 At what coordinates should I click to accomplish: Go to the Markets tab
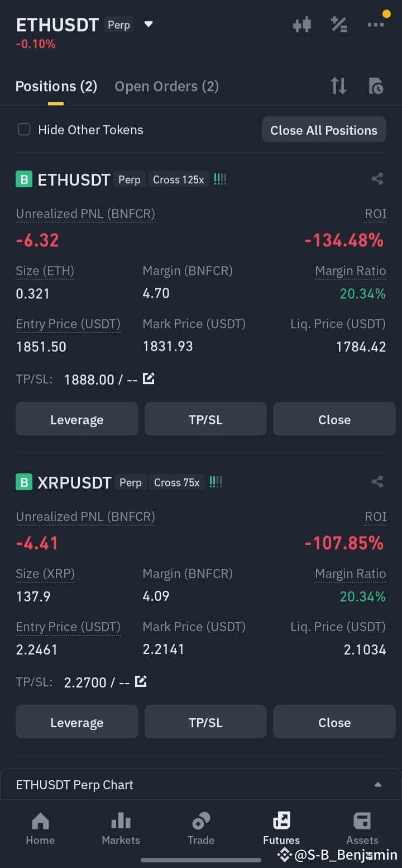click(121, 829)
